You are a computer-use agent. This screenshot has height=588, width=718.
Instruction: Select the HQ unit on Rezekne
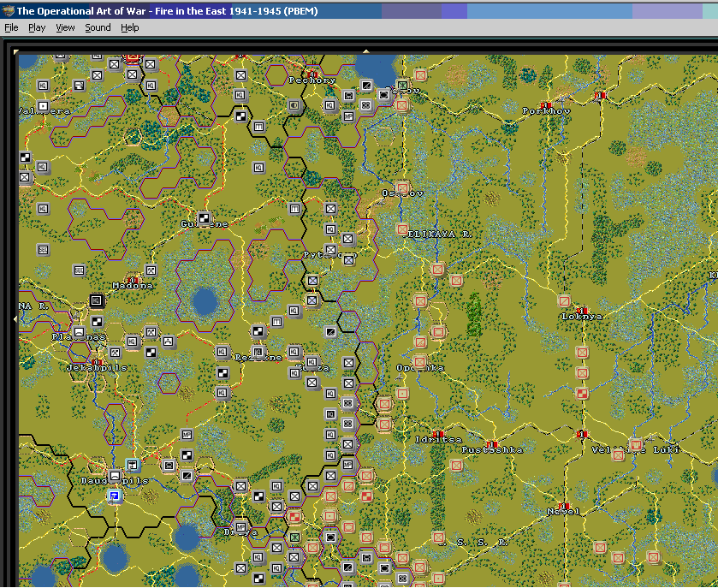(258, 352)
